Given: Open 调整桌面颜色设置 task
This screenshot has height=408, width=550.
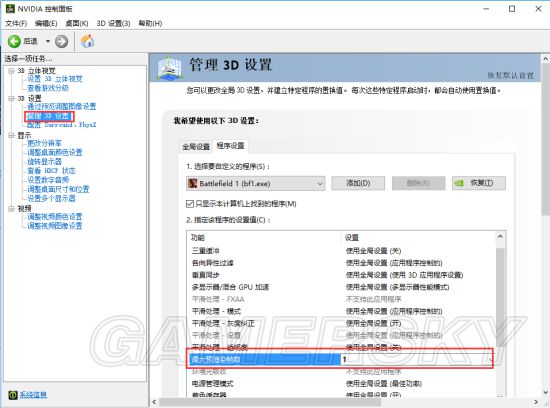Looking at the screenshot, I should (55, 152).
